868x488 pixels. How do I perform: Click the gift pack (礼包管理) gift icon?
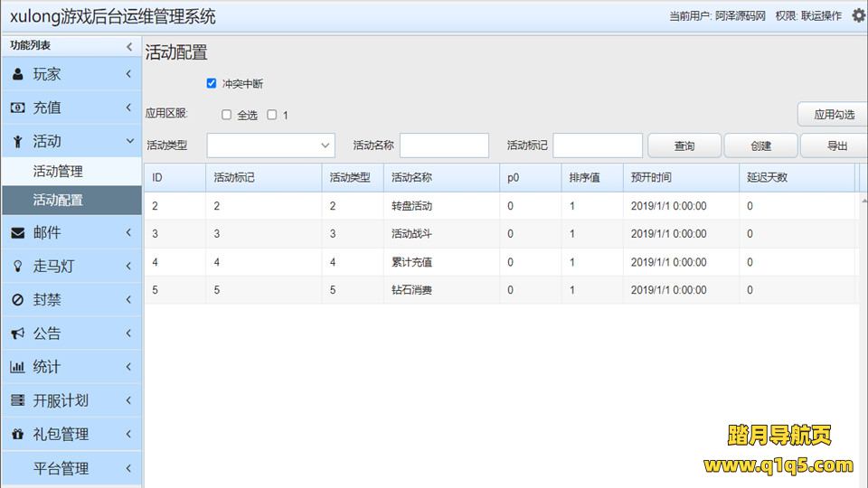pos(18,434)
